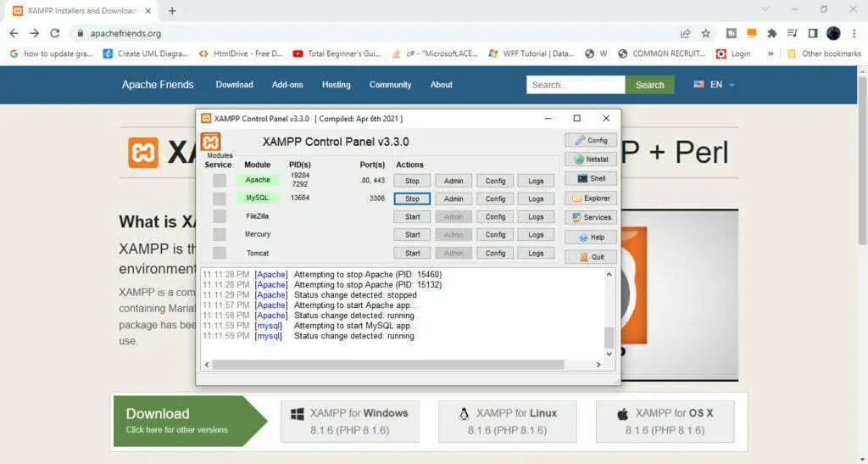Open Config from XAMPP right sidebar

tap(591, 140)
